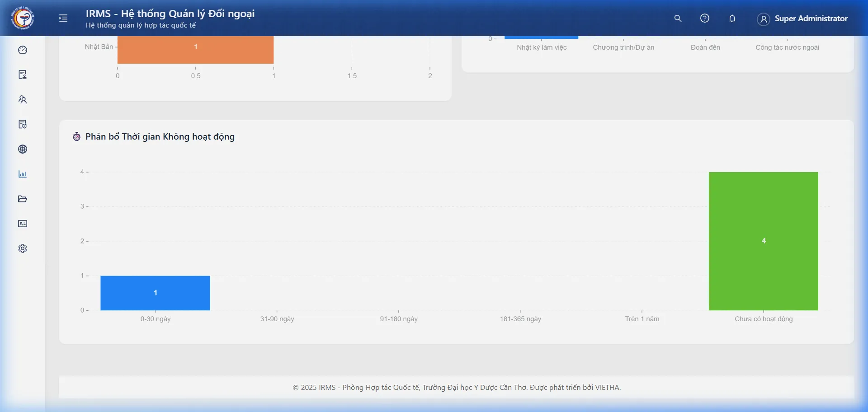This screenshot has height=412, width=868.
Task: Click the orange Nhật Bản bar
Action: tap(195, 50)
